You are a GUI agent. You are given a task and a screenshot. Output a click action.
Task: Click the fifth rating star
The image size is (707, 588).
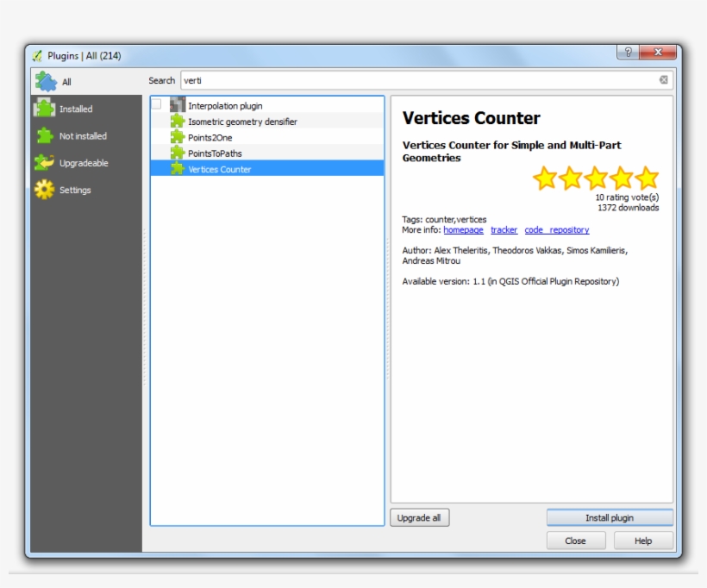(x=647, y=178)
